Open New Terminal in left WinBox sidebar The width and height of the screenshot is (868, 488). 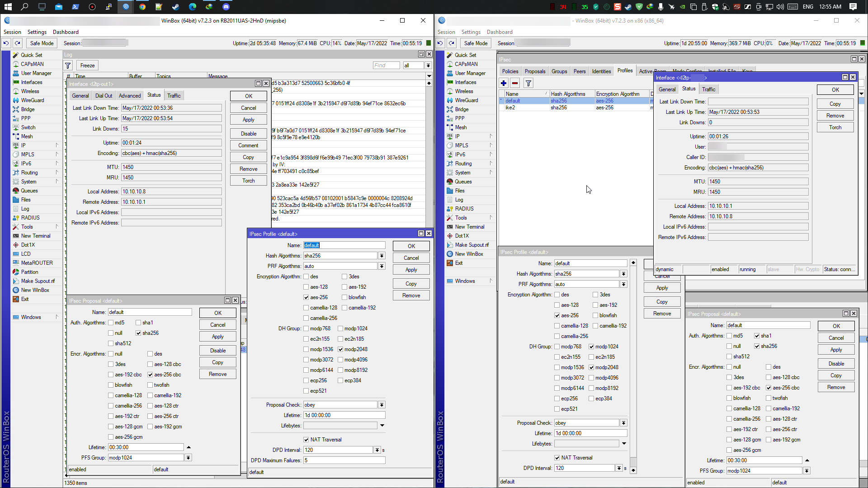(36, 236)
